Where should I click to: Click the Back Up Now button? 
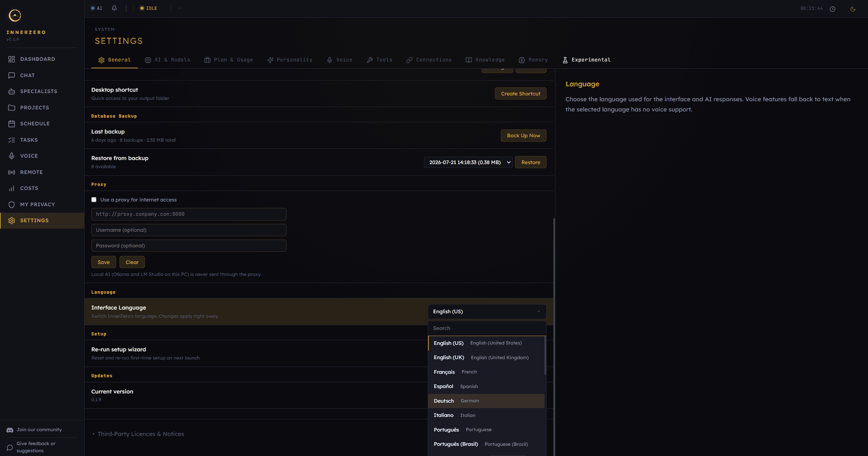click(x=523, y=136)
